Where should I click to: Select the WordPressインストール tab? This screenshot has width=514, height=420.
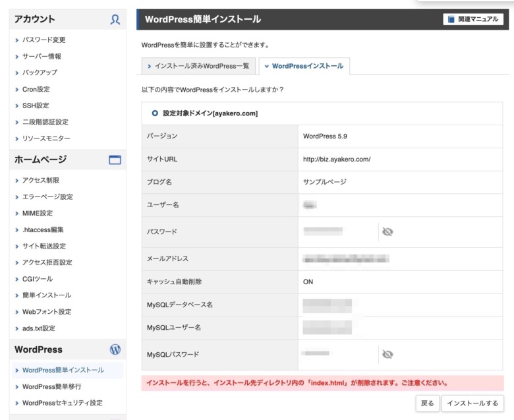(x=304, y=66)
